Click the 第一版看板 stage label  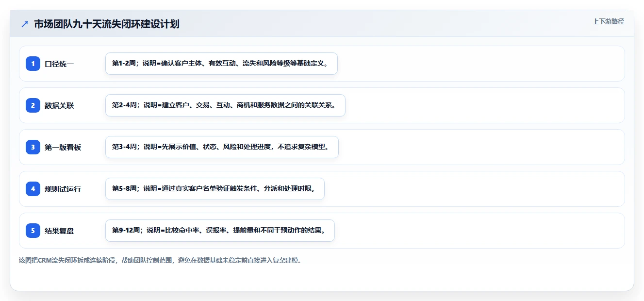[x=63, y=147]
